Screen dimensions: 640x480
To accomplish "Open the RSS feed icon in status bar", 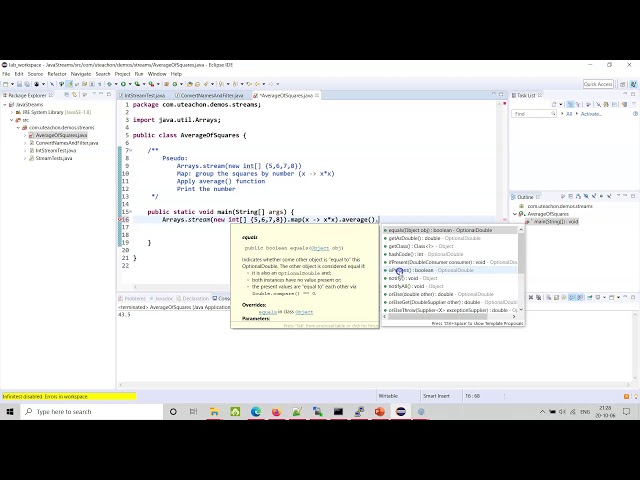I will (627, 396).
